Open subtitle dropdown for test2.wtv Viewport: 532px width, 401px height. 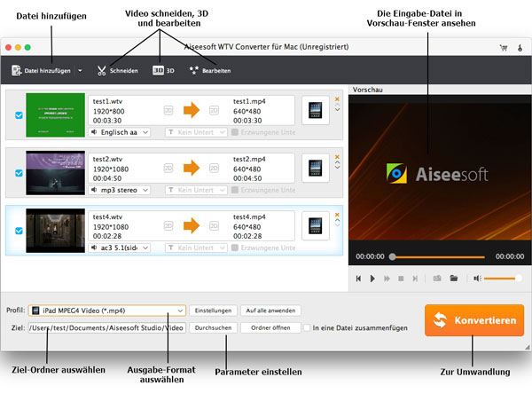click(x=196, y=190)
